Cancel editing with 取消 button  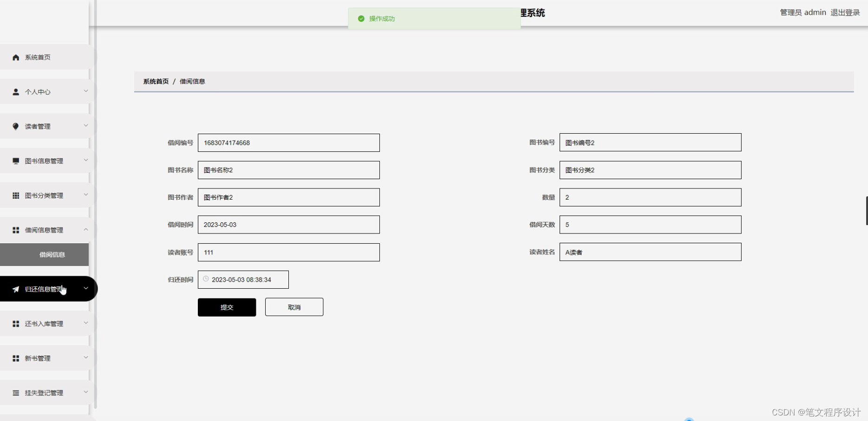[x=294, y=307]
